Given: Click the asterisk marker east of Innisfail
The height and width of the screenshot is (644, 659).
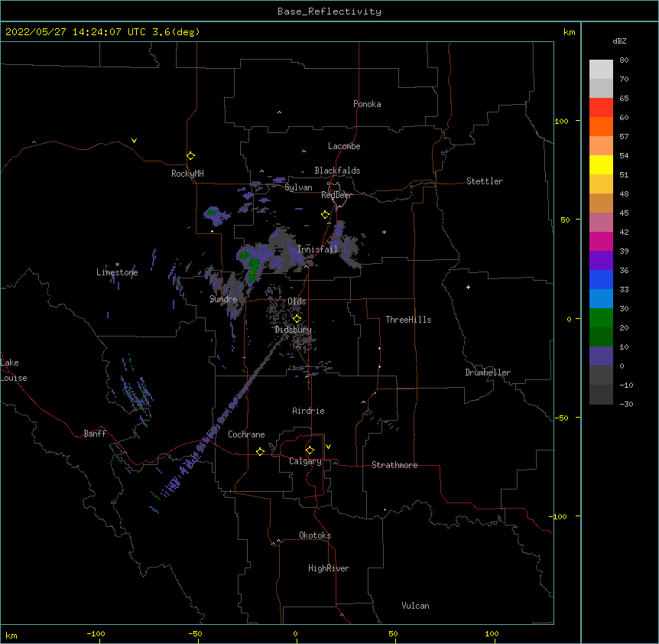Looking at the screenshot, I should tap(384, 232).
